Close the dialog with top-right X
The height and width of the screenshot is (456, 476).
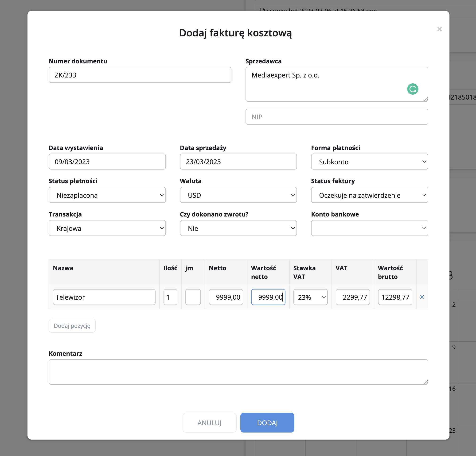pos(439,29)
